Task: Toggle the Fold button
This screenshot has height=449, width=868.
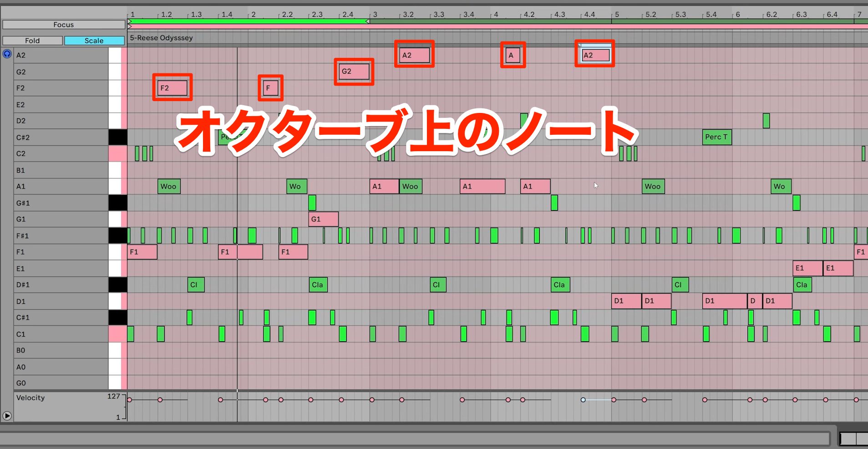Action: [x=32, y=41]
